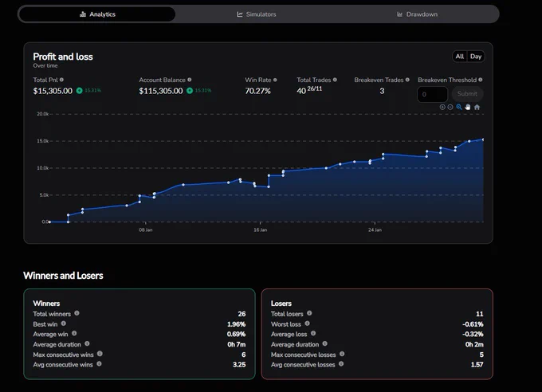Open info tooltip for Avg consecutive losses
The height and width of the screenshot is (392, 542).
pos(341,363)
